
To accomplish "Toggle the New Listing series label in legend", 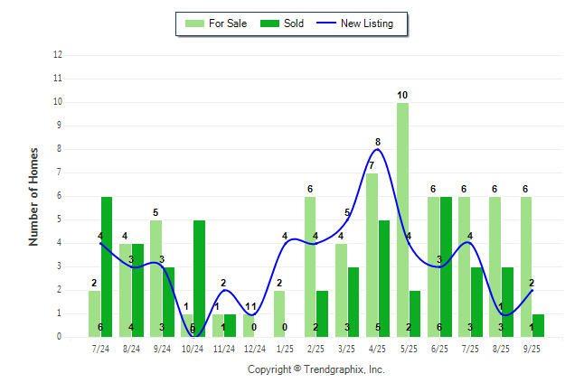I will pos(367,23).
